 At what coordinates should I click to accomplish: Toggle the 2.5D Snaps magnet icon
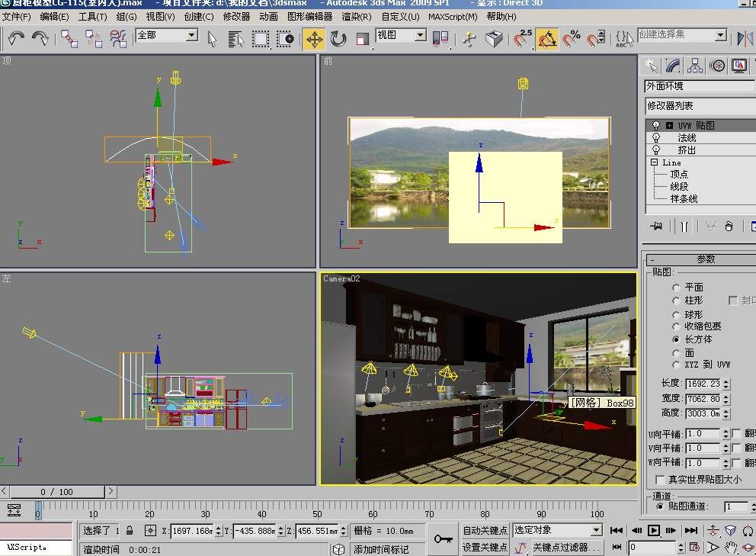(x=522, y=39)
